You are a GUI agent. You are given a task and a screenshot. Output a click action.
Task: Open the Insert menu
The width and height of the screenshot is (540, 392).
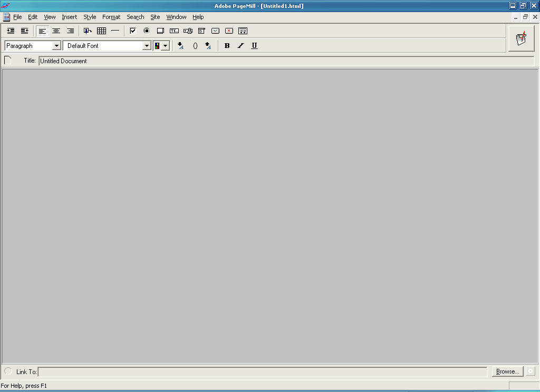click(69, 17)
